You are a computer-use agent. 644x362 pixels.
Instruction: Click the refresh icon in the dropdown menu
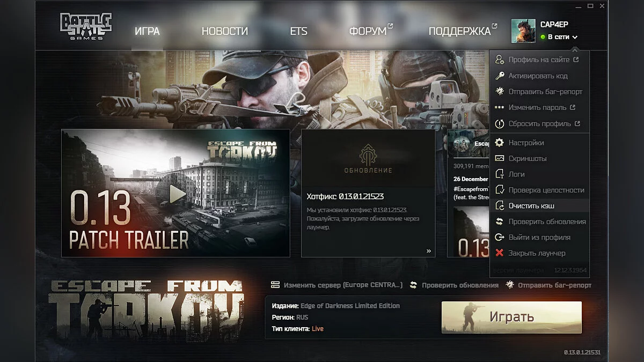(x=500, y=221)
